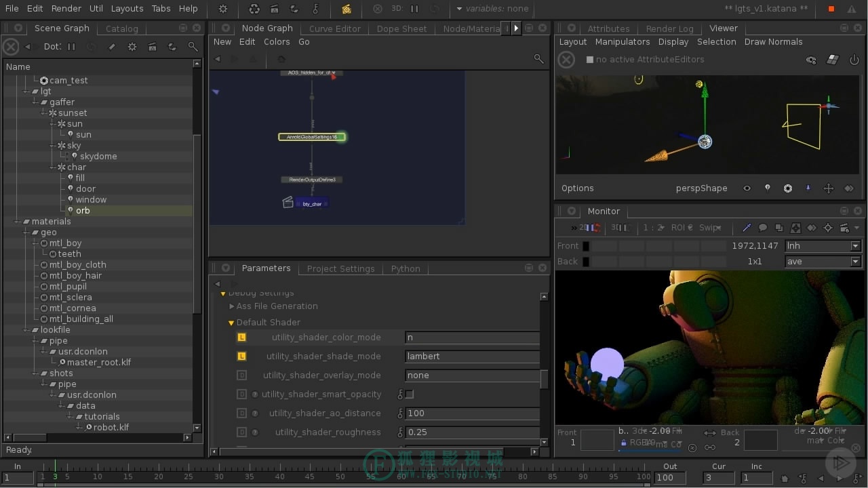Toggle the D state badge for utility_shader_overlay_mode

pyautogui.click(x=241, y=375)
